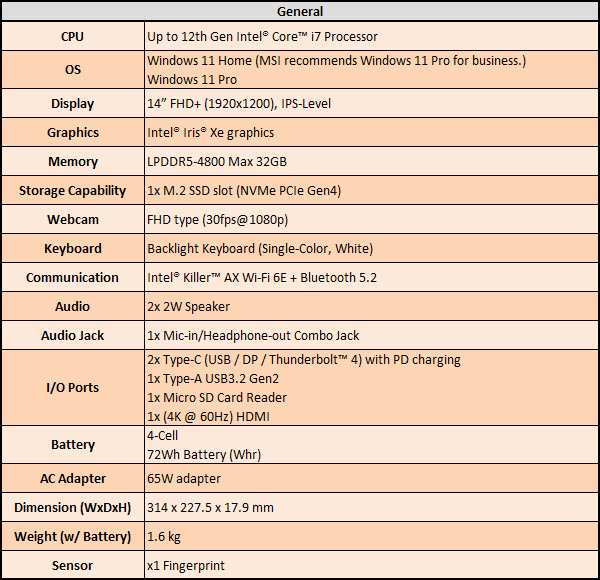Click the Storage Capability label

[72, 191]
